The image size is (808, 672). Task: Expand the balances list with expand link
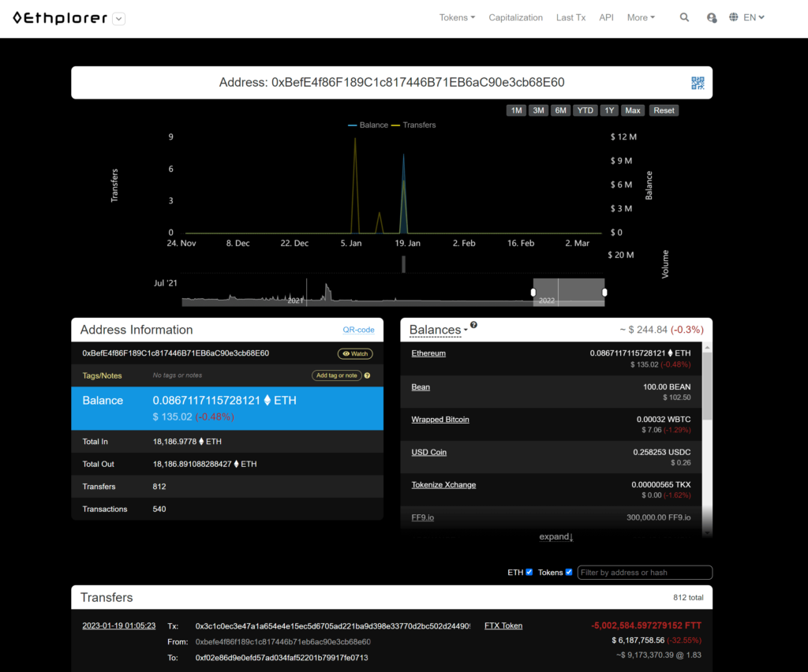coord(556,536)
